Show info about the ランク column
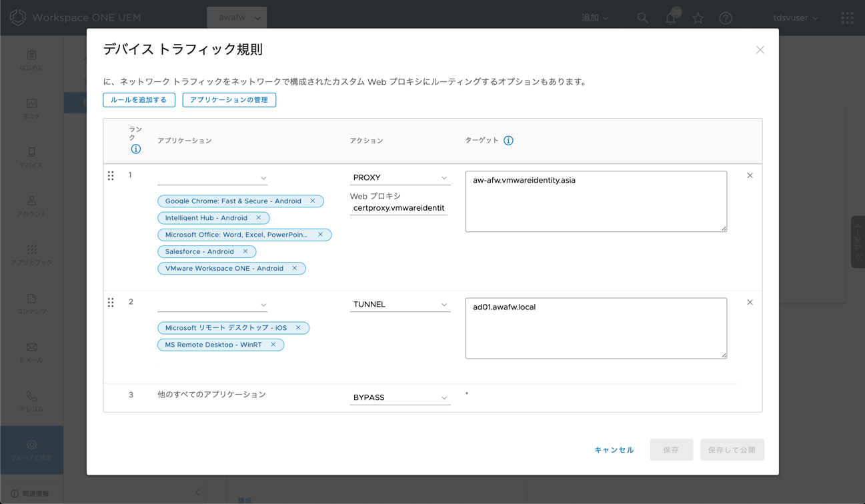 click(x=135, y=149)
